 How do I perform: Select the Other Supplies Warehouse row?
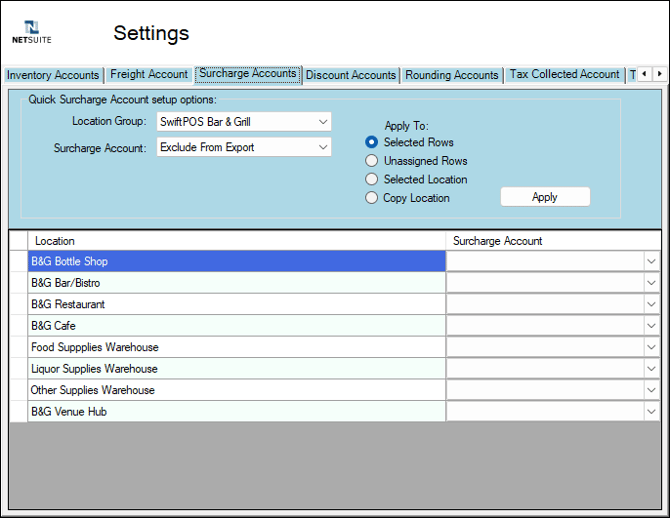point(237,390)
